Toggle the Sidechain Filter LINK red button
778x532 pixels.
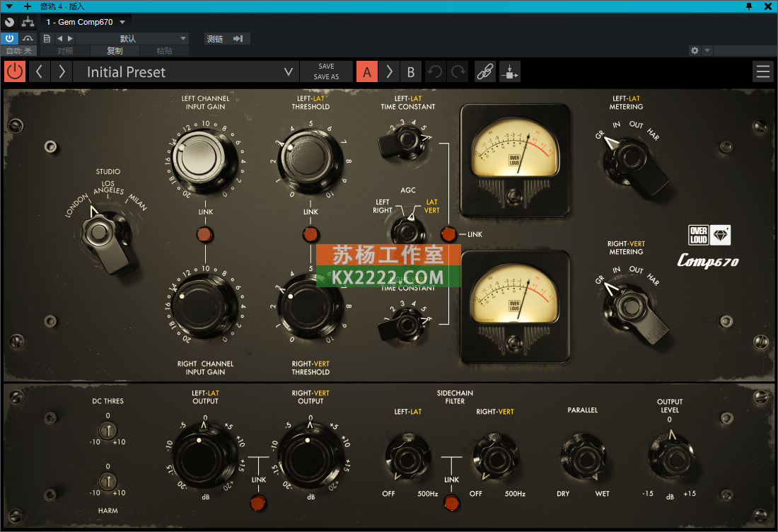tap(451, 502)
